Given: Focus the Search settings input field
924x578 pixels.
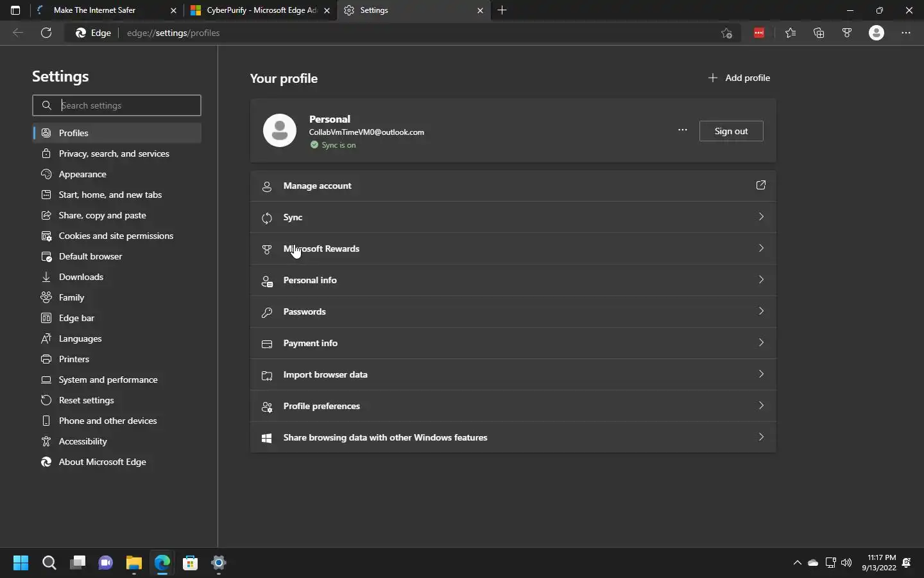Looking at the screenshot, I should tap(117, 105).
